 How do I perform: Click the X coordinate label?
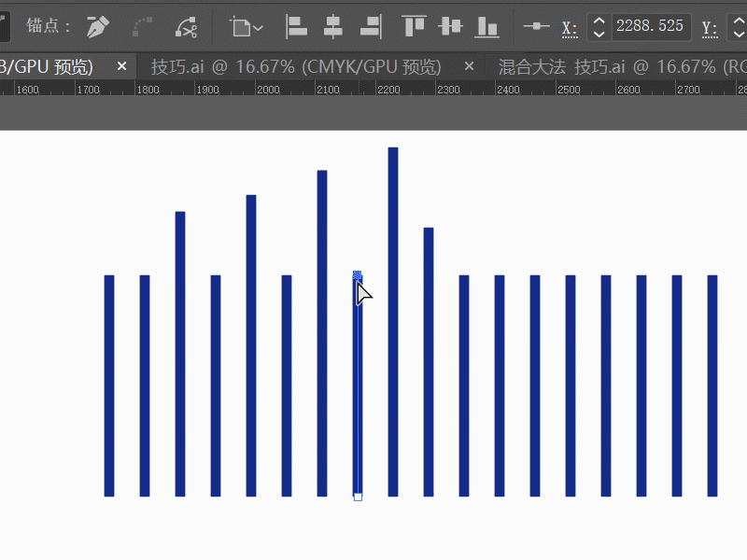point(570,28)
